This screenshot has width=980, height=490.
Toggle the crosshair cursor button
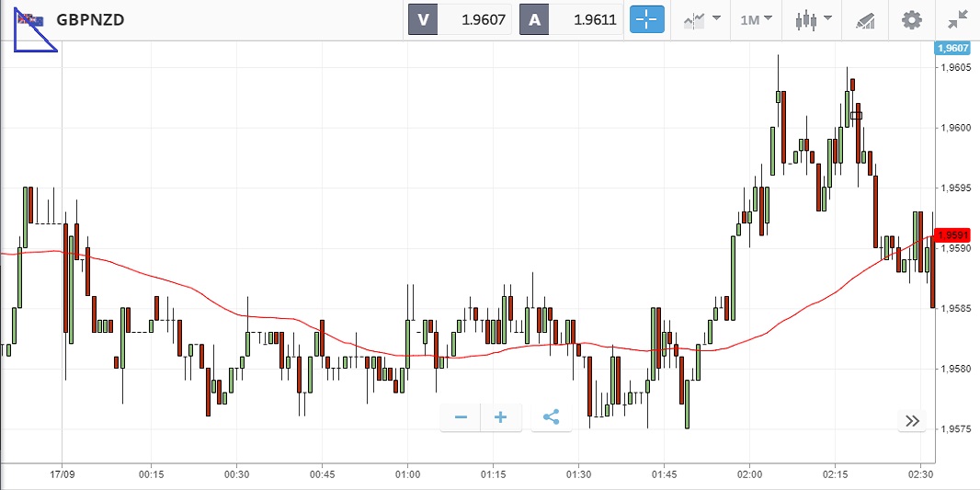pyautogui.click(x=646, y=19)
